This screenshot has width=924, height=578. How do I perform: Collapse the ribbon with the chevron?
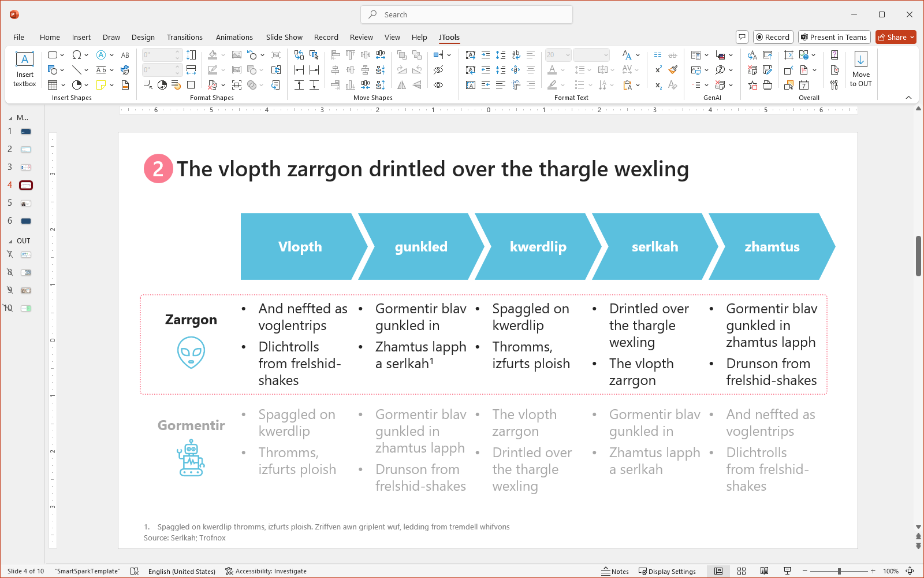(x=908, y=98)
